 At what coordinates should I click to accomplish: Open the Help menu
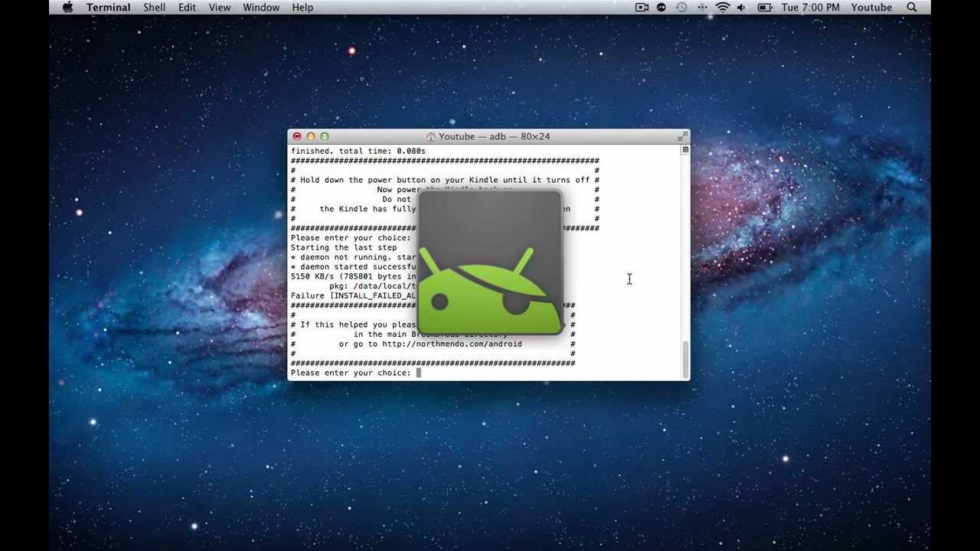click(302, 7)
